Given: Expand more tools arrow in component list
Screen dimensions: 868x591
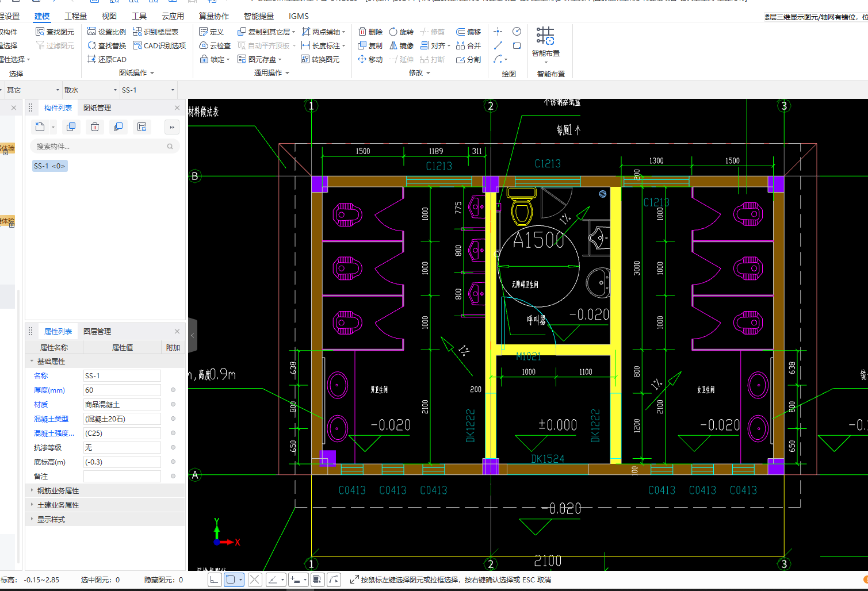Looking at the screenshot, I should (172, 127).
